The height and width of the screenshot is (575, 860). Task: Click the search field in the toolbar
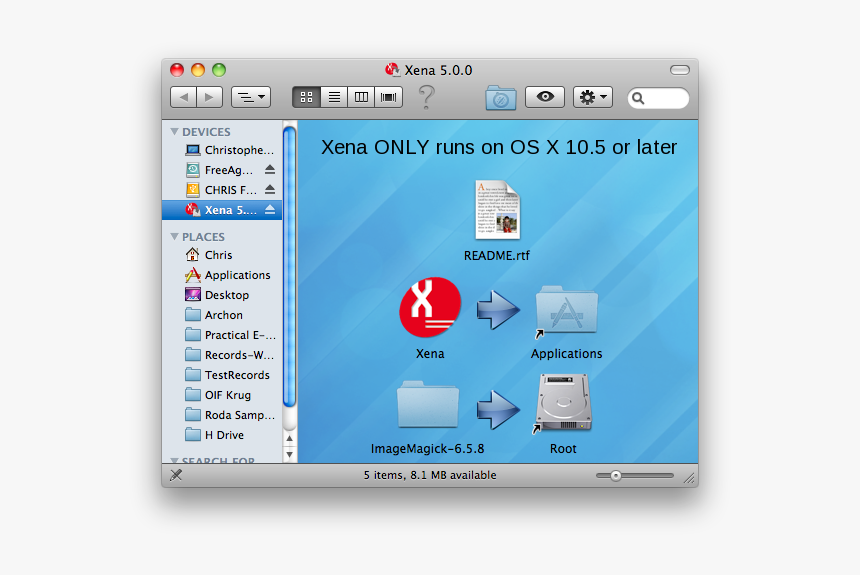pos(658,98)
